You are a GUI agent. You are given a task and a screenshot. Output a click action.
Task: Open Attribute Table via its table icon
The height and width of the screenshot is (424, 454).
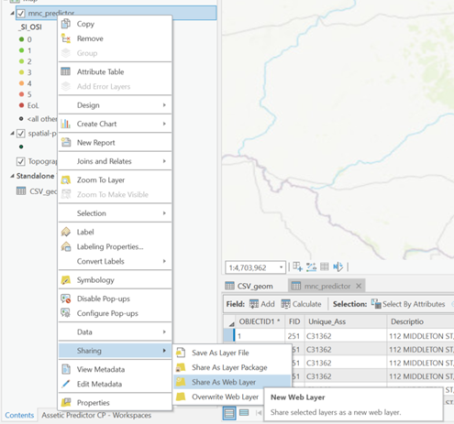pos(66,72)
